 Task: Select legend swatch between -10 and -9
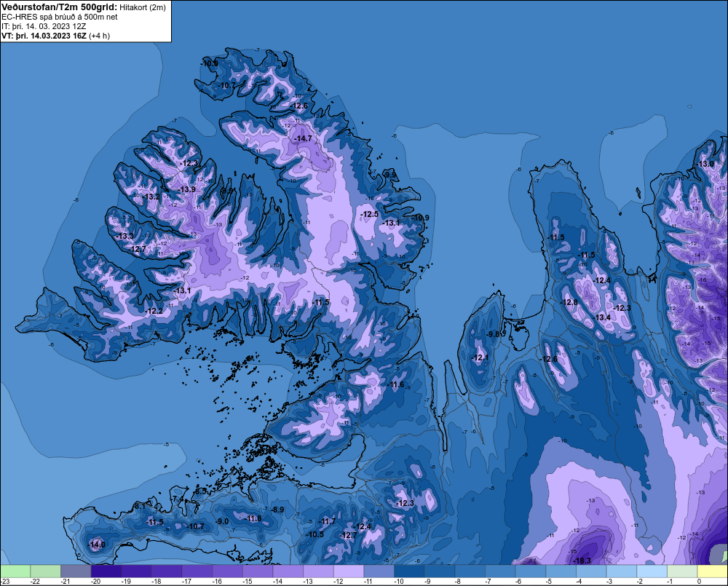pyautogui.click(x=409, y=571)
